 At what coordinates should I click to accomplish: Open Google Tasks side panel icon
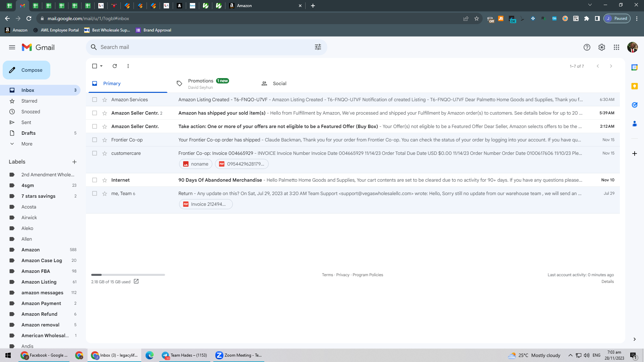point(635,105)
